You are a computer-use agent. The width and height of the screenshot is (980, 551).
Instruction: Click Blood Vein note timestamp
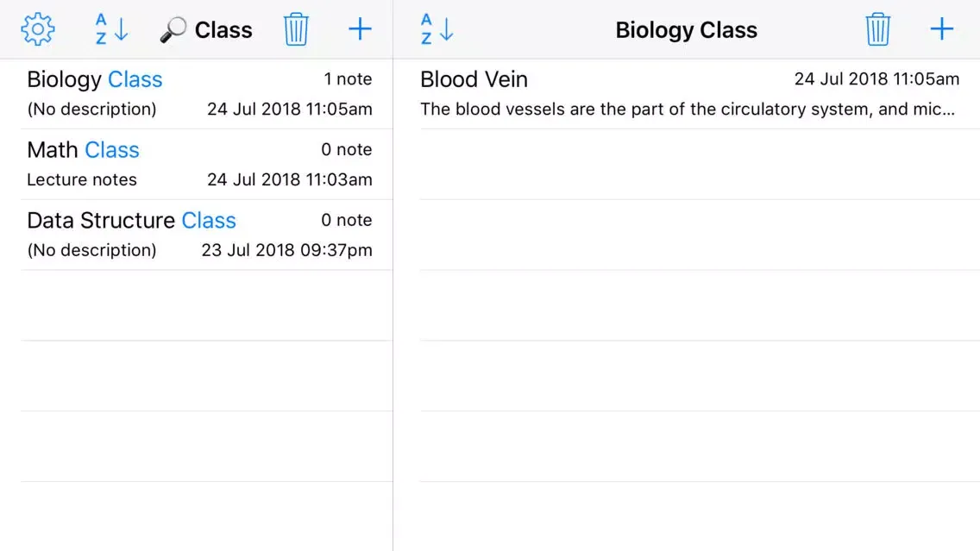click(876, 79)
